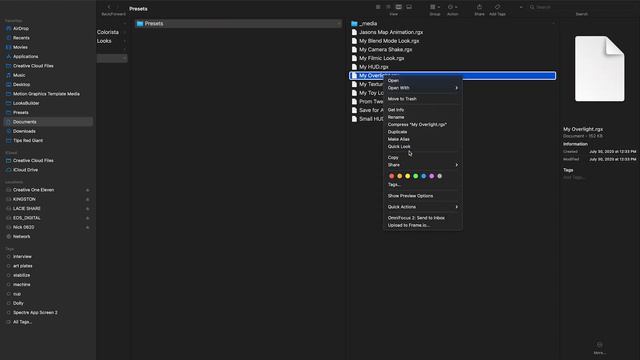This screenshot has height=360, width=640.
Task: Open the Music folder in sidebar
Action: [19, 75]
